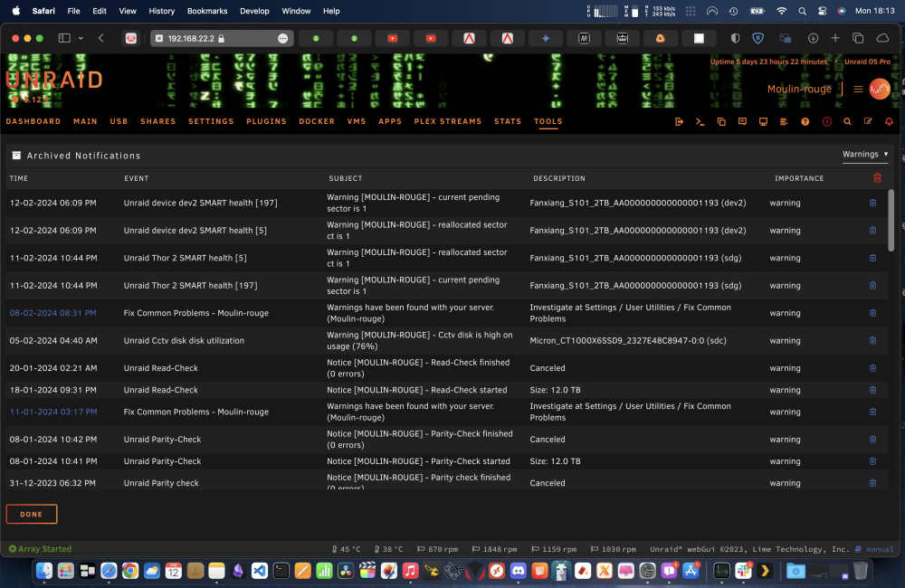This screenshot has width=905, height=588.
Task: Click the Micron_CT1000X6SSD9 description cell
Action: click(x=628, y=340)
